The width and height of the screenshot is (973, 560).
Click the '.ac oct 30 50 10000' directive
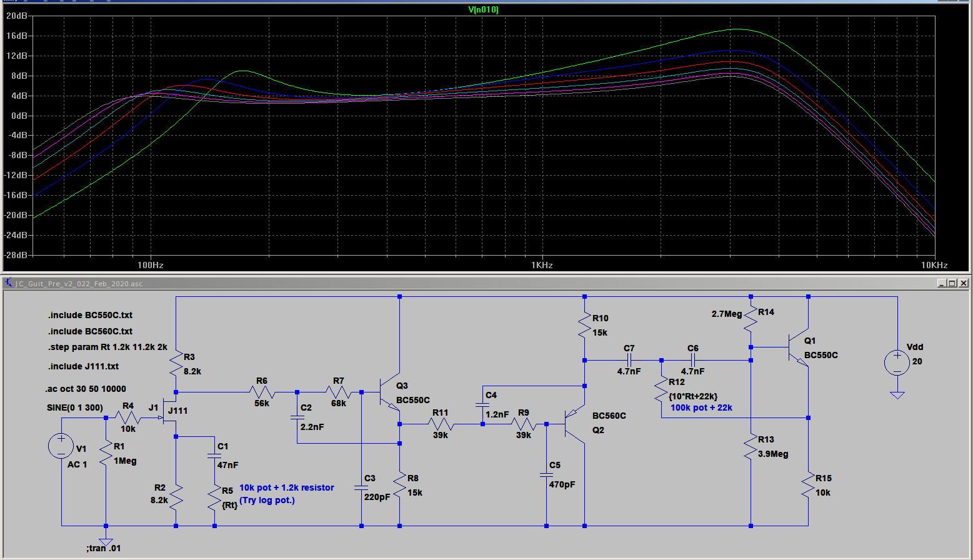[x=86, y=389]
